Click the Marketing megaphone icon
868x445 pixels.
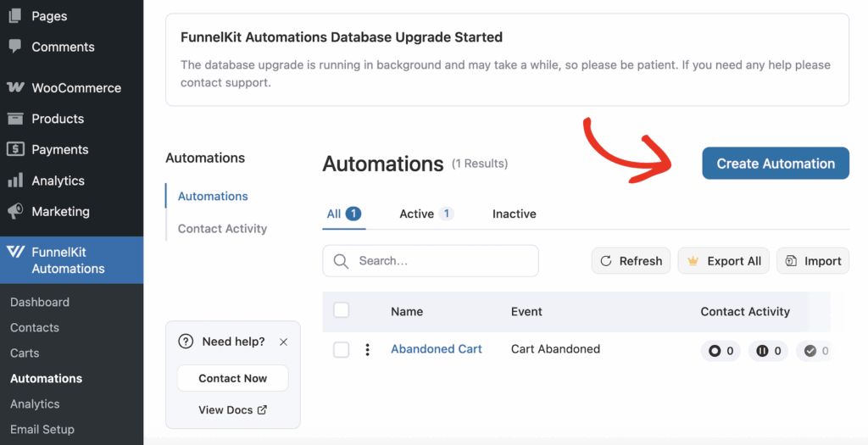15,211
